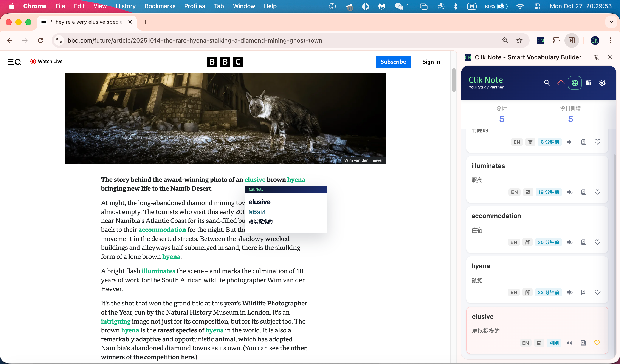Screen dimensions: 620x364
Task: Open the Clik Note search icon
Action: point(547,83)
